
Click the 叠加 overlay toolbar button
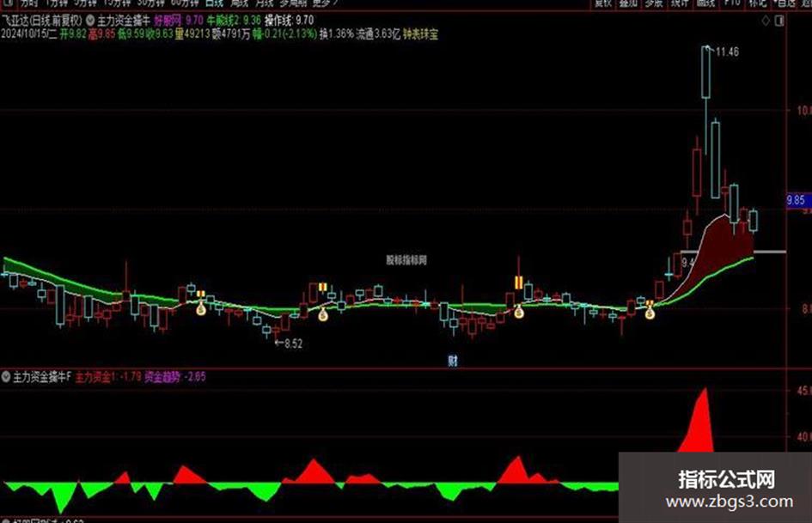pos(629,3)
